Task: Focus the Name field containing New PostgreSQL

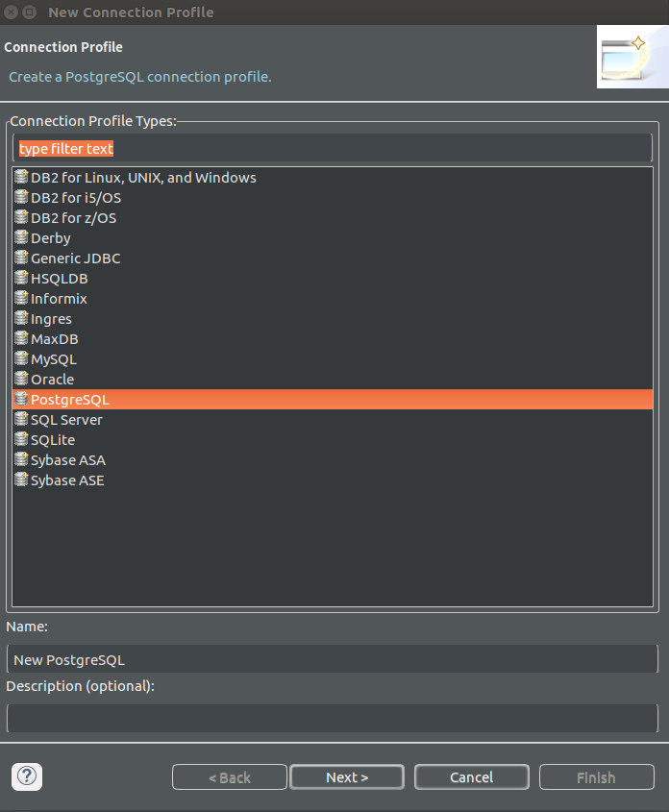Action: coord(333,659)
